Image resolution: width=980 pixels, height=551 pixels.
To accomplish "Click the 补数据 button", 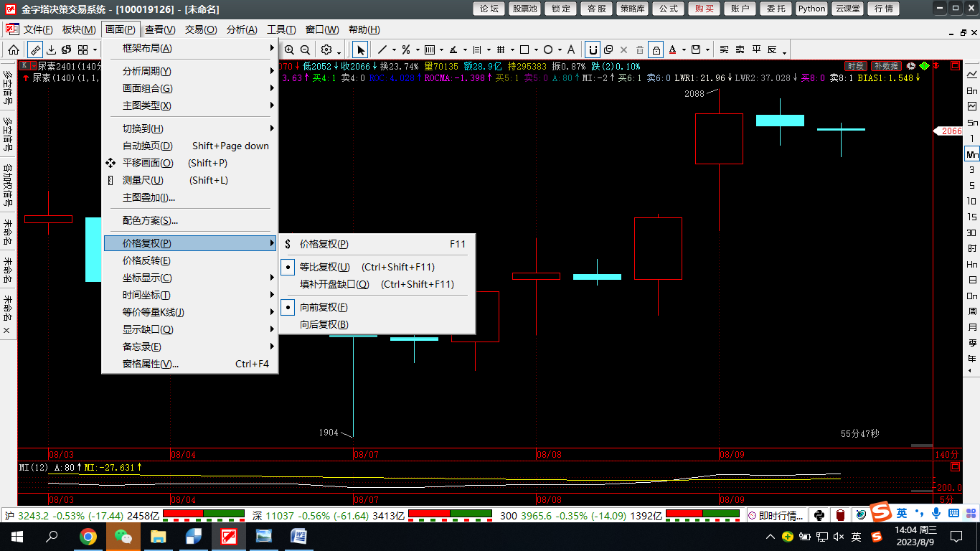I will 885,66.
